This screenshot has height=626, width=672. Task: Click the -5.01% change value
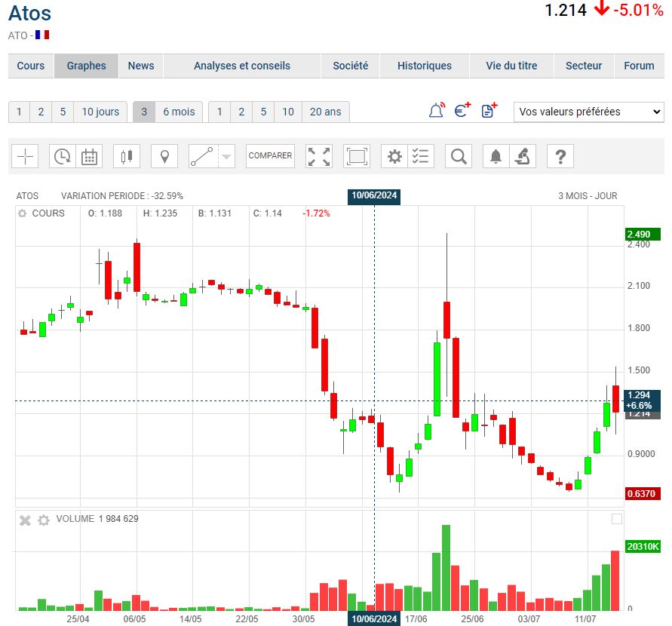coord(639,10)
